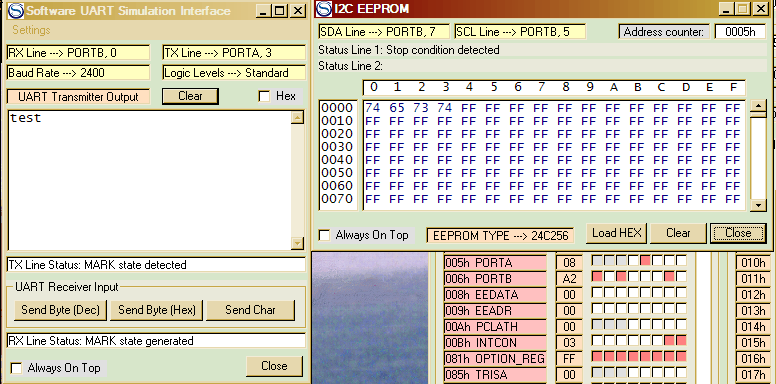Viewport: 776px width, 384px height.
Task: Open the Settings menu in UART window
Action: pos(31,30)
